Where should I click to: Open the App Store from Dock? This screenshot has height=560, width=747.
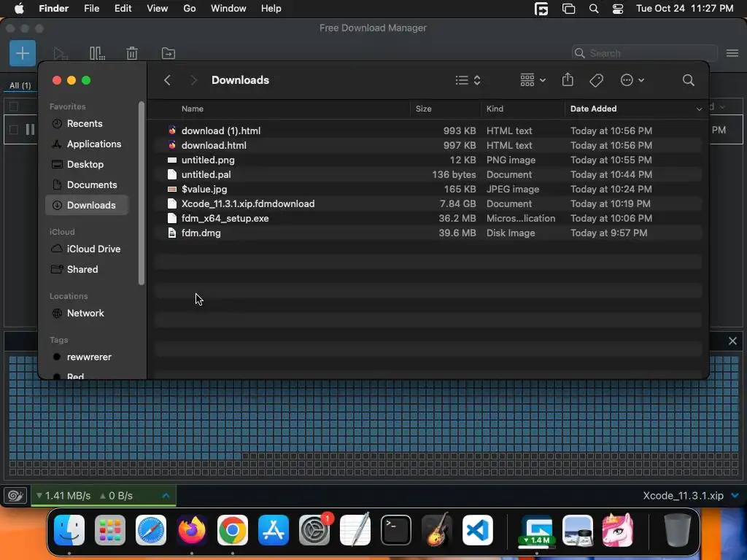pos(274,530)
